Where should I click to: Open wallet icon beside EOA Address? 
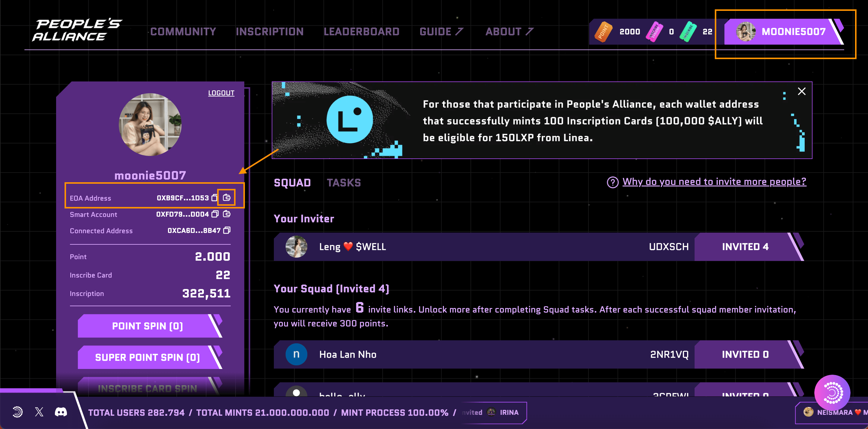click(227, 198)
